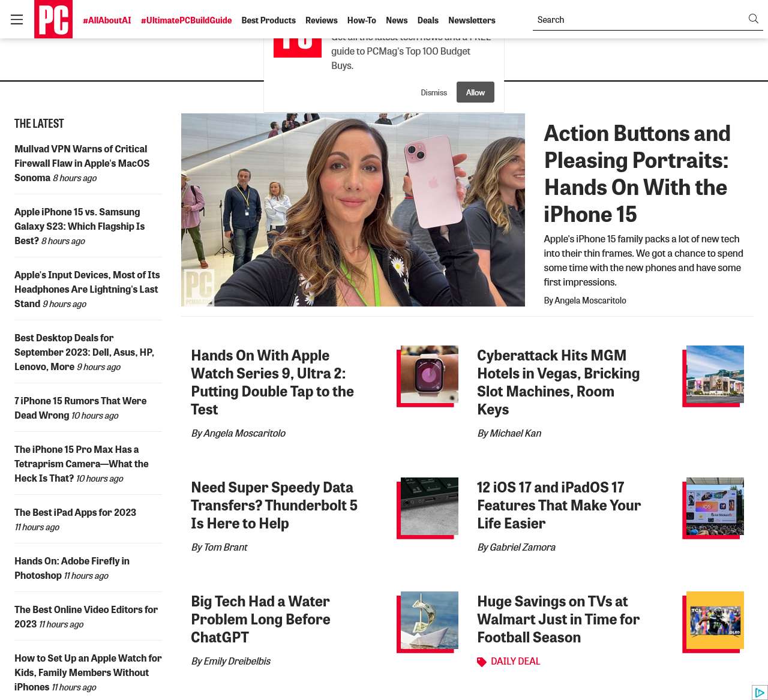Screen dimensions: 768x700
Task: Click the paper boat water article thumbnail
Action: 430,620
